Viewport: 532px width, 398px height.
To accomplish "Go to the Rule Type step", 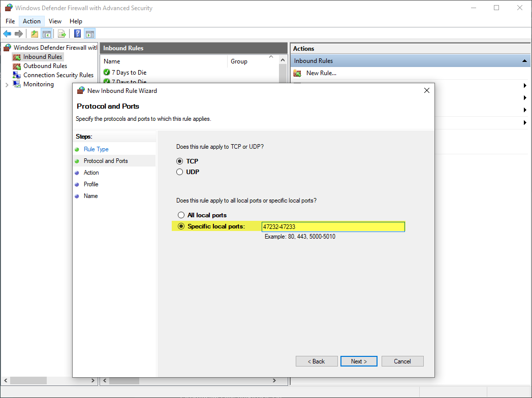I will pyautogui.click(x=96, y=149).
